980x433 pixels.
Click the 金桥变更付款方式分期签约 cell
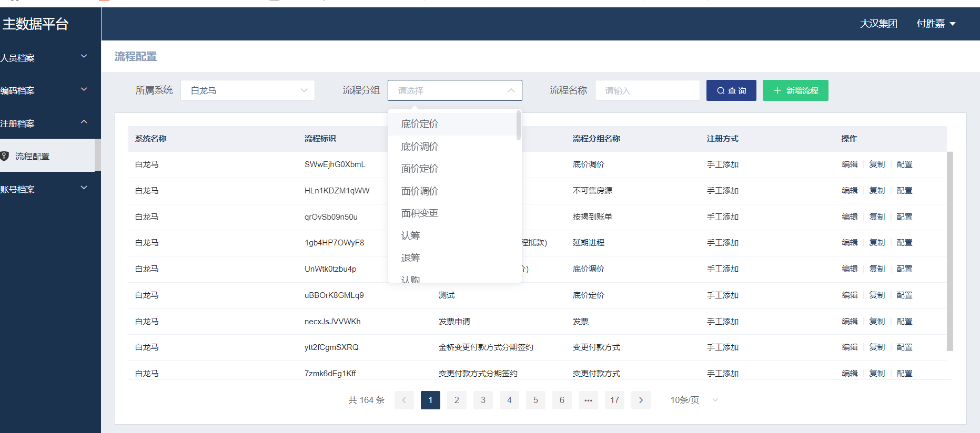(486, 347)
